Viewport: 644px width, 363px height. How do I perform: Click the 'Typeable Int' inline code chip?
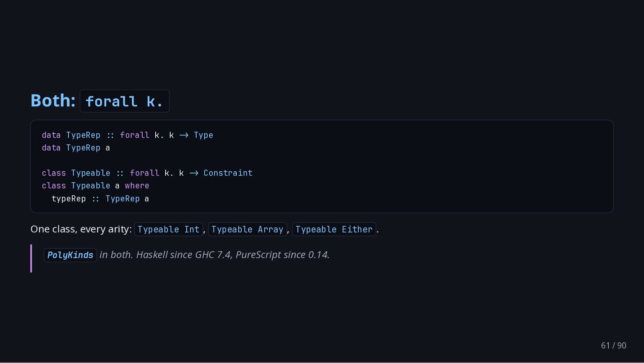(x=169, y=229)
